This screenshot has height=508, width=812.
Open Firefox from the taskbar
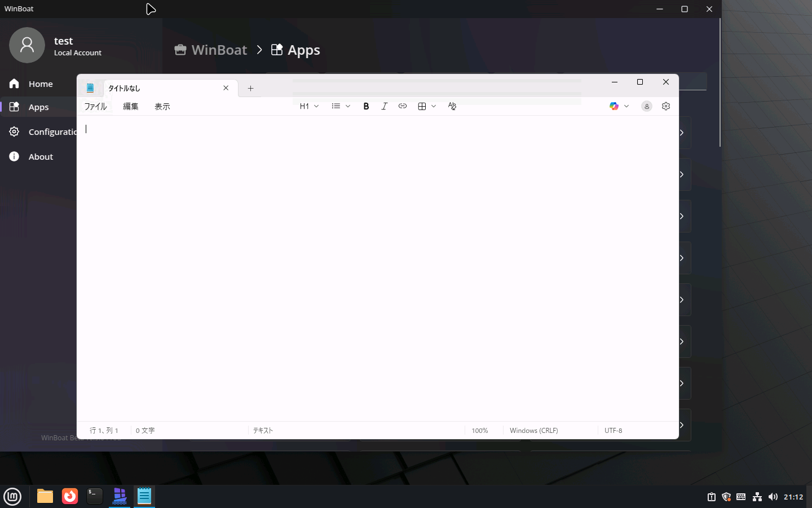point(69,497)
